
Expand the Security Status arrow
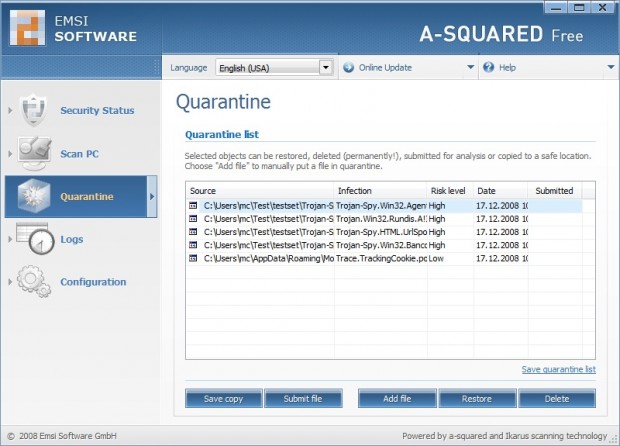pos(10,110)
